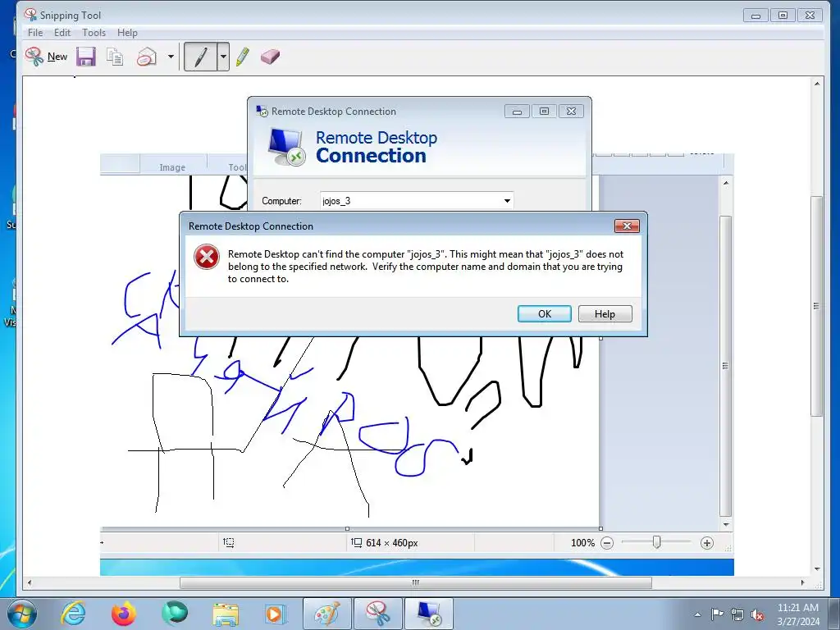This screenshot has height=630, width=840.
Task: Select the Pen tool in Snipping Tool
Action: pos(201,57)
